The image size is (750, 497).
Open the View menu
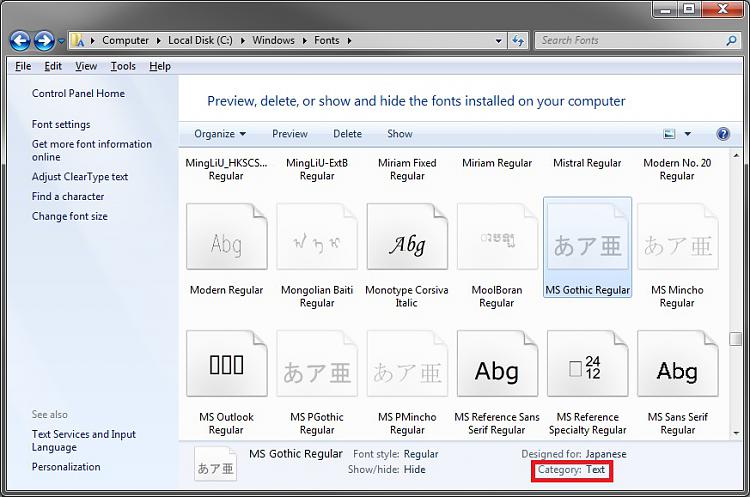click(x=86, y=66)
